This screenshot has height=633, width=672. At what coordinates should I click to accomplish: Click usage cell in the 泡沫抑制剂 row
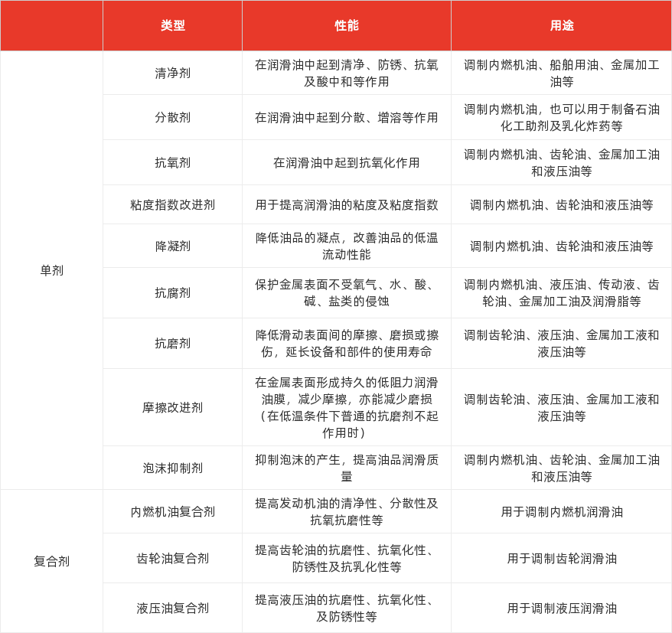(x=562, y=468)
